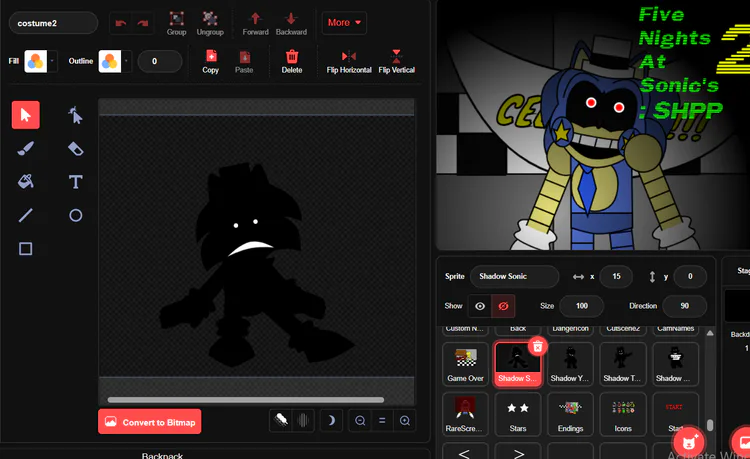Select the Fill bucket tool
The image size is (750, 459).
click(26, 182)
